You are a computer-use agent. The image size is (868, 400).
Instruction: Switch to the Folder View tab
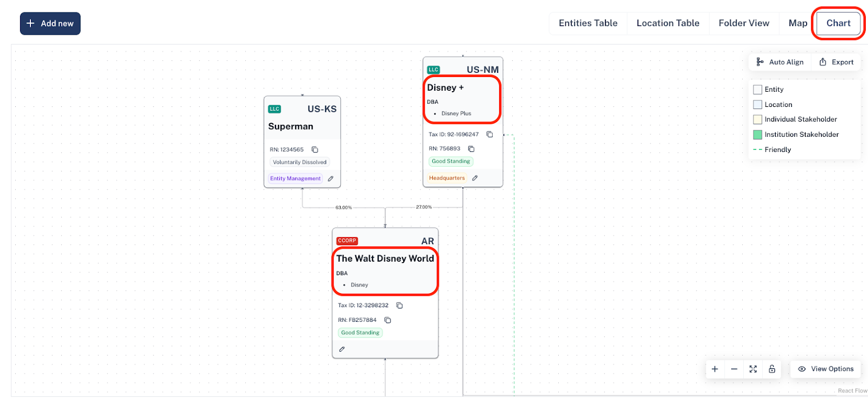coord(744,23)
